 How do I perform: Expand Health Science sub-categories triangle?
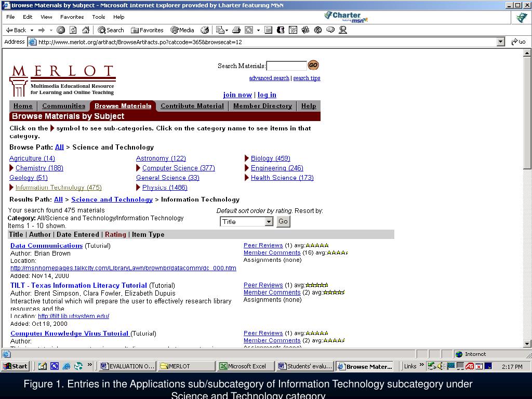(x=247, y=178)
